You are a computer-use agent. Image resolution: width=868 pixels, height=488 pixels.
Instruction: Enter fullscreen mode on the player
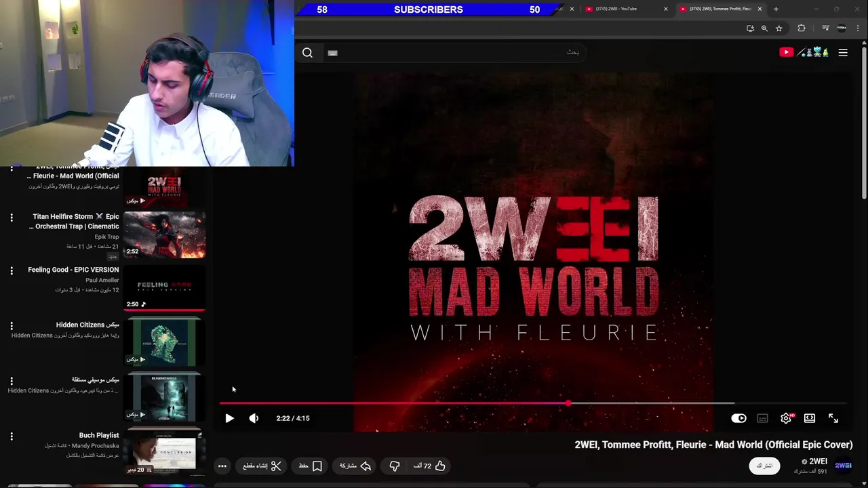[833, 418]
